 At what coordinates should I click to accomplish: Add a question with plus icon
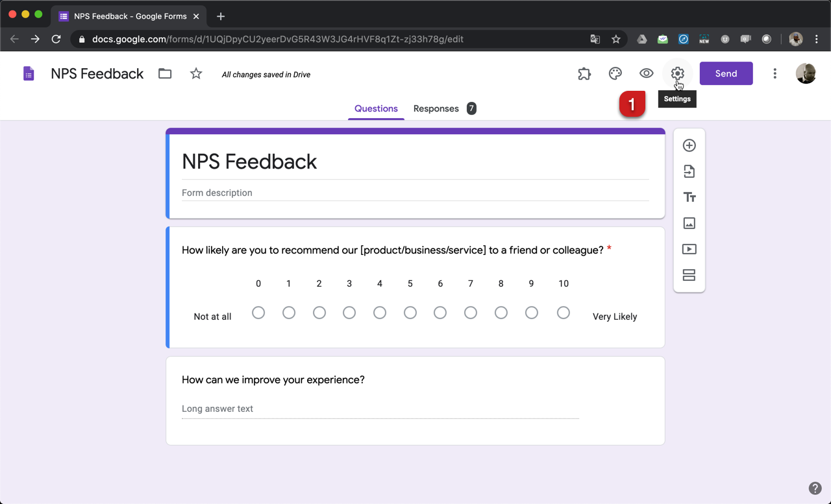coord(689,145)
